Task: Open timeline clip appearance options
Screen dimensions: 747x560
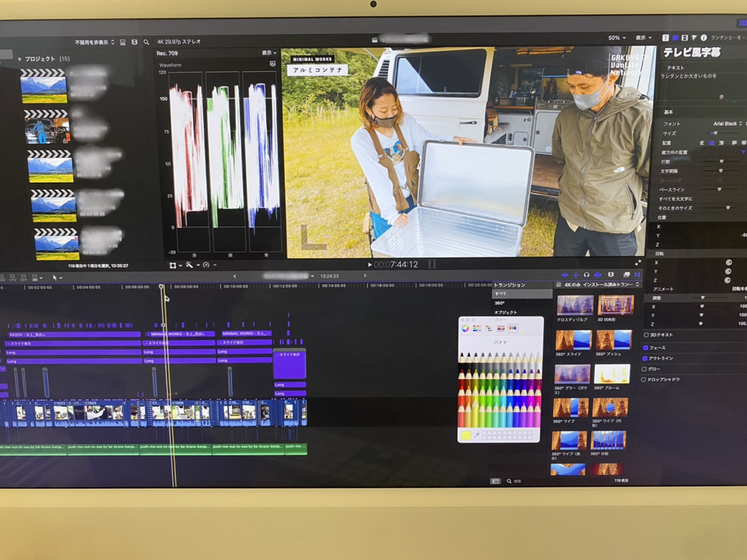Action: [x=611, y=274]
